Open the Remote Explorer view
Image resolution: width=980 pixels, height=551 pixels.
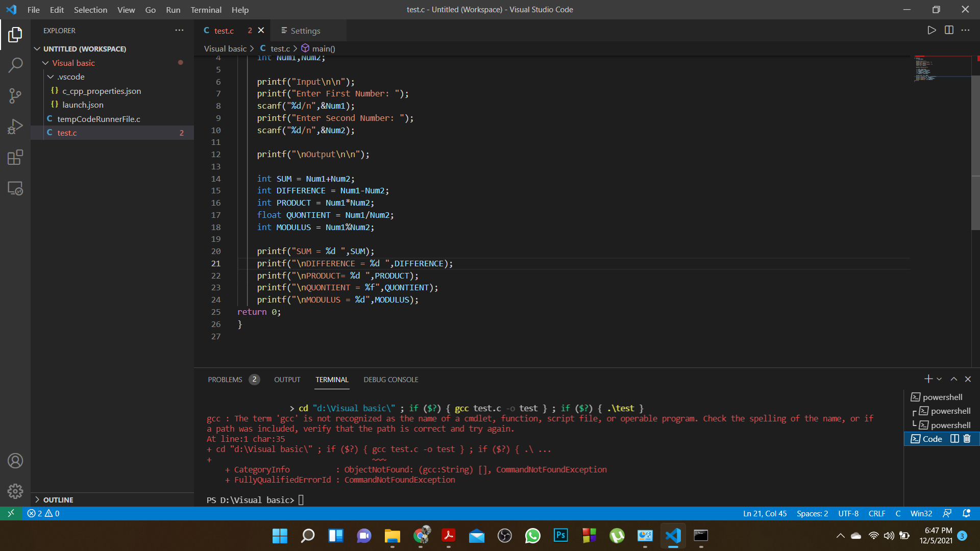coord(15,188)
